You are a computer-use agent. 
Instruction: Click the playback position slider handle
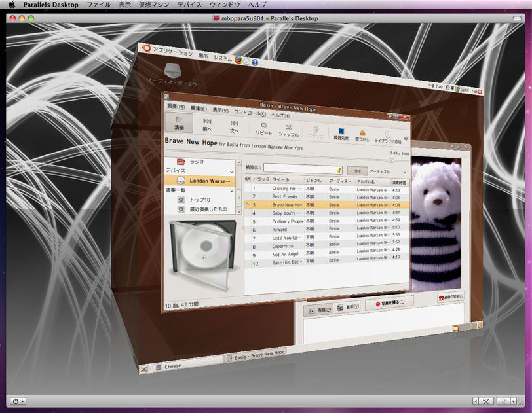click(x=391, y=161)
